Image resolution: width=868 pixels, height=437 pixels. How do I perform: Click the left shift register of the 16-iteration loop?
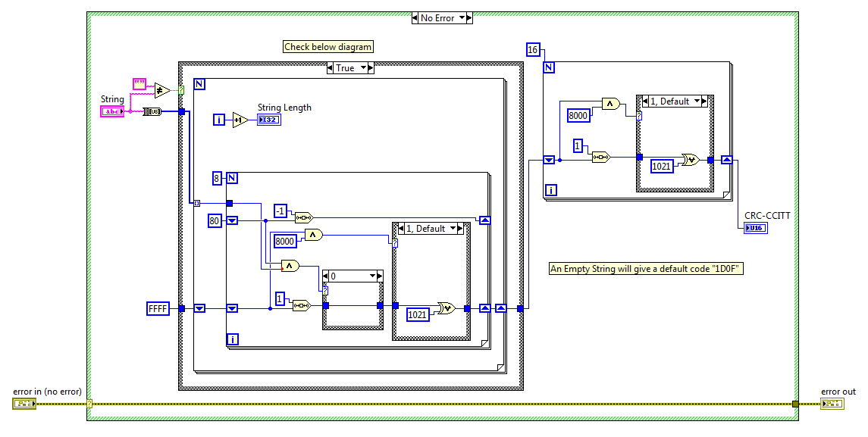pyautogui.click(x=549, y=160)
